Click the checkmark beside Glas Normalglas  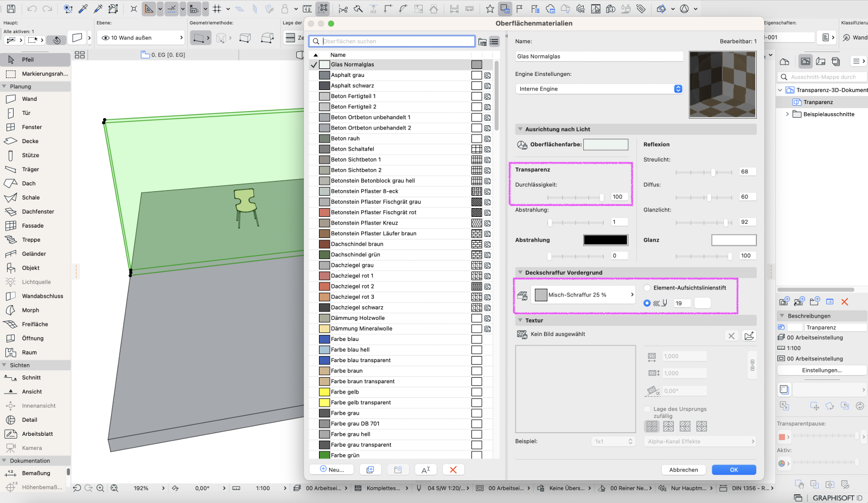314,65
